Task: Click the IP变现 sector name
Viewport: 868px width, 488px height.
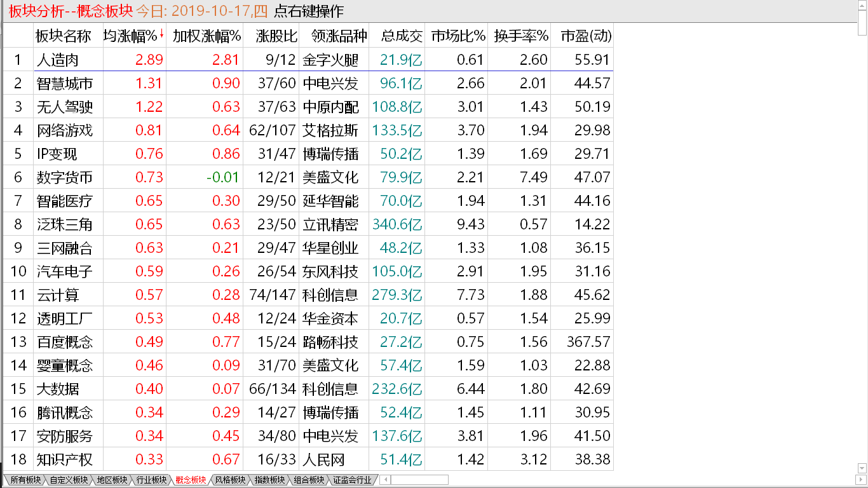Action: (x=57, y=154)
